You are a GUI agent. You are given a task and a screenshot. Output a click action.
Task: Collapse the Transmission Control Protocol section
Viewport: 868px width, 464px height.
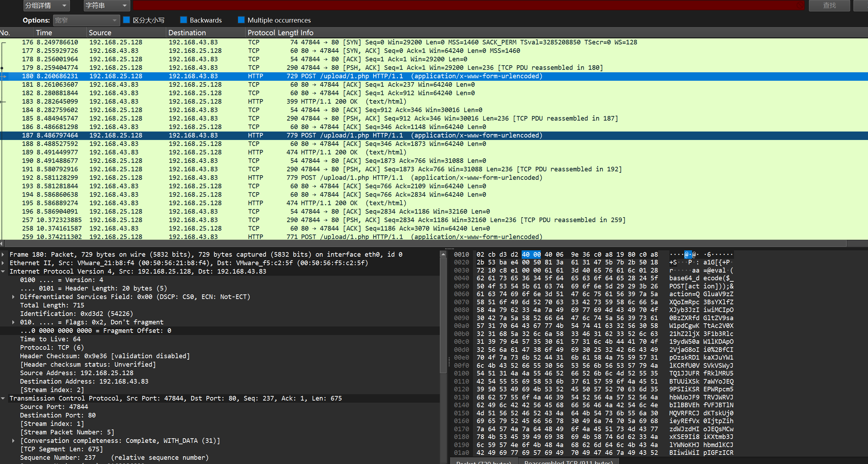pos(3,398)
